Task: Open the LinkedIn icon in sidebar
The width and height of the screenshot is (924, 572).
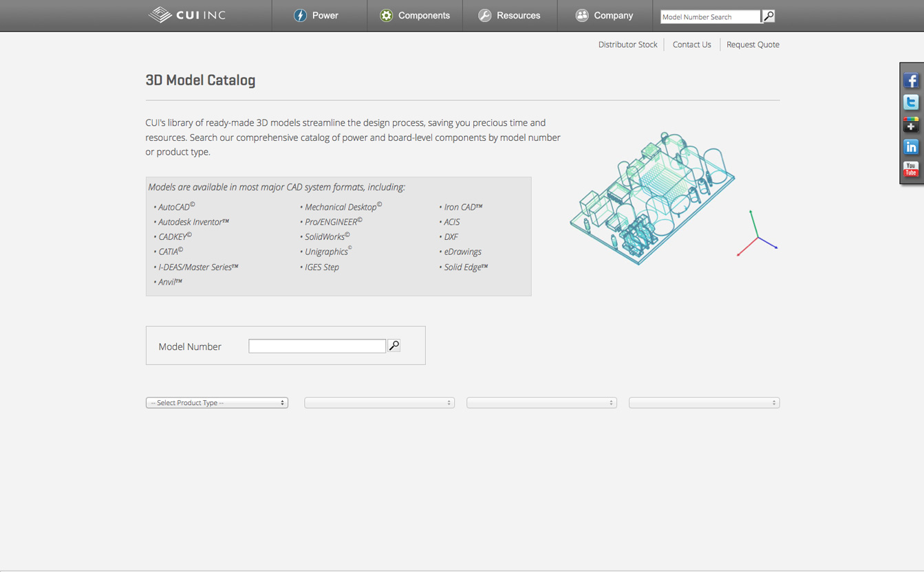Action: coord(911,147)
